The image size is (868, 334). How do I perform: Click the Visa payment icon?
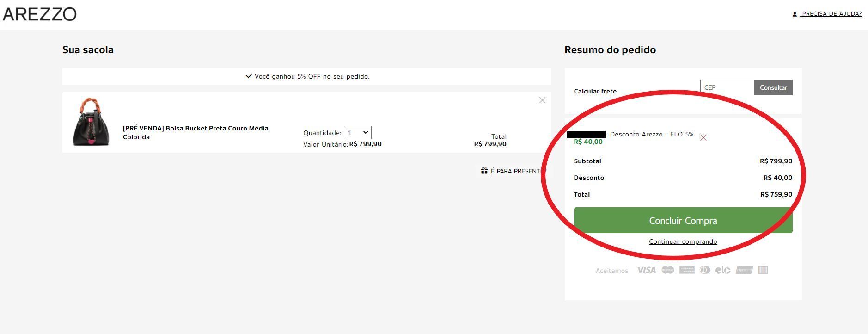click(x=646, y=270)
